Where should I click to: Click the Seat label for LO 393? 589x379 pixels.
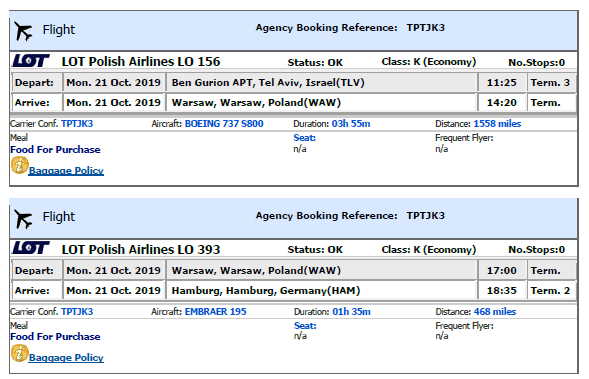[305, 326]
